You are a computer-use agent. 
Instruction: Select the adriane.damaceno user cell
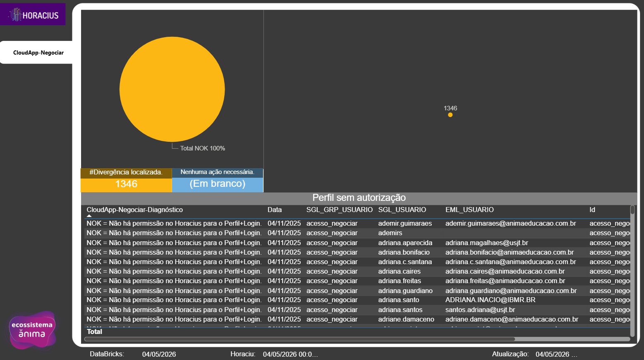[x=406, y=319]
